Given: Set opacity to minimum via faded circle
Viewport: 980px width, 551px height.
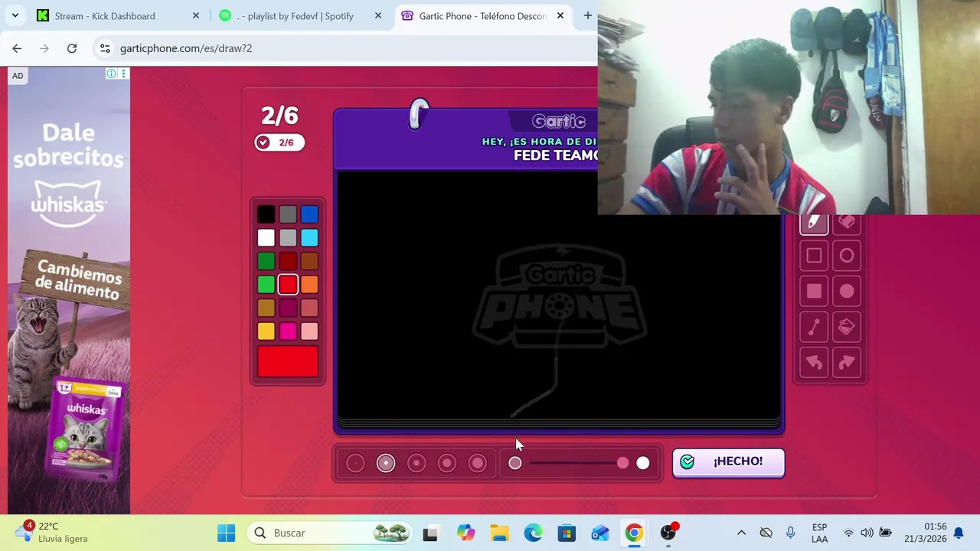Looking at the screenshot, I should click(x=515, y=463).
